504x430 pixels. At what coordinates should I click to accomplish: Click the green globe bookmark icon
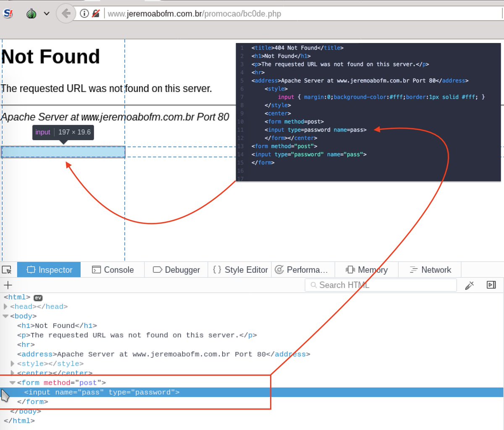[31, 13]
